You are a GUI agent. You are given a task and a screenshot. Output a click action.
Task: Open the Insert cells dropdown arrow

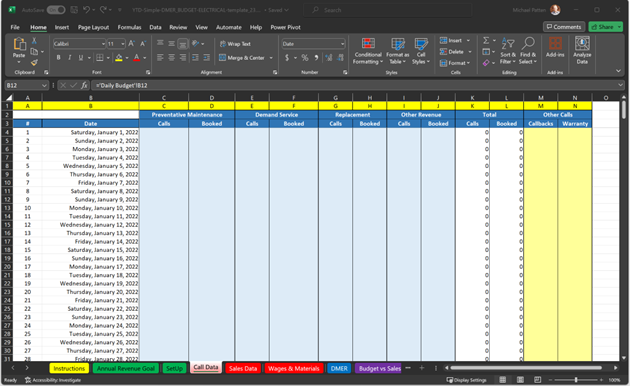coord(468,41)
